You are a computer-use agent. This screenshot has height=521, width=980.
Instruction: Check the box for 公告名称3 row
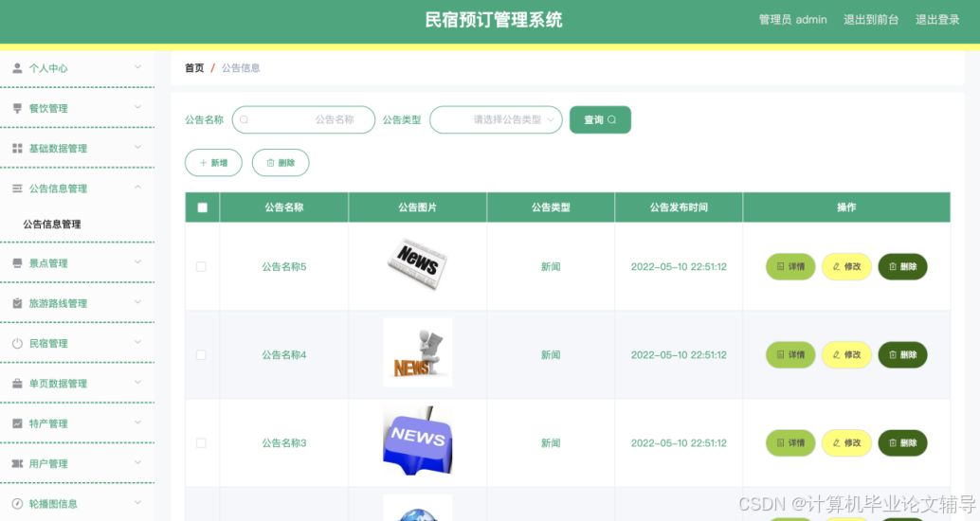coord(201,443)
